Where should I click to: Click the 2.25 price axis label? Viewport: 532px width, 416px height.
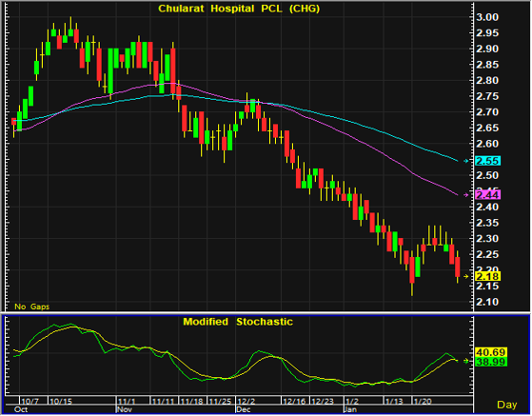click(487, 254)
